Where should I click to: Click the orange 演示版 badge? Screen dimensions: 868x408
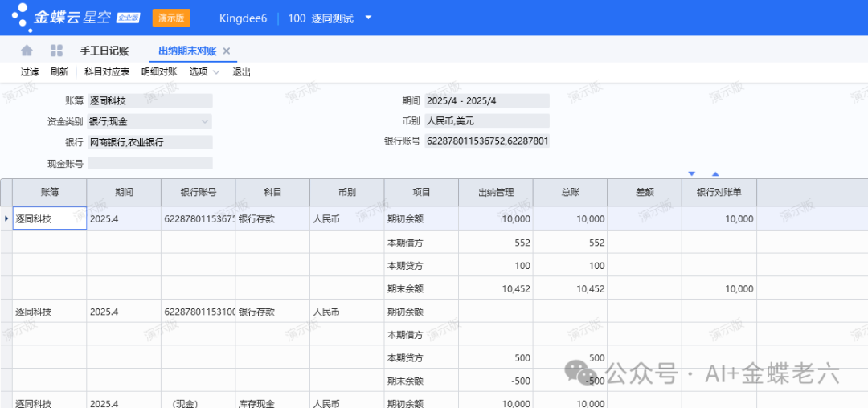click(171, 18)
